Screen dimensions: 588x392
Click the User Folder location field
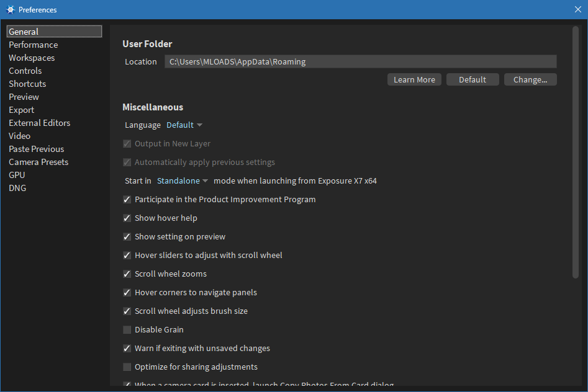click(x=360, y=61)
